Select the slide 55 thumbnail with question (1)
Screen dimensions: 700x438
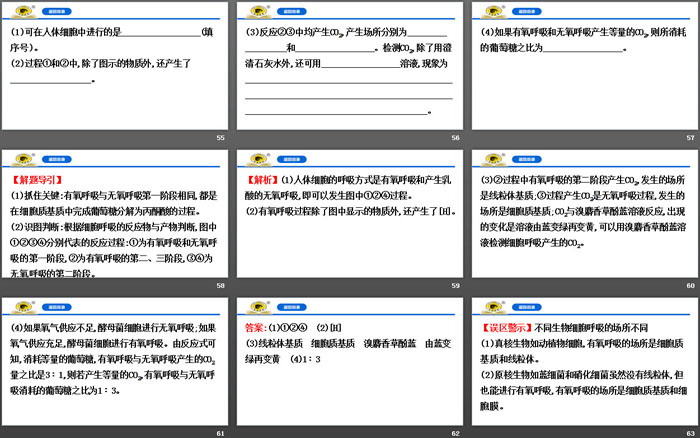[x=115, y=66]
